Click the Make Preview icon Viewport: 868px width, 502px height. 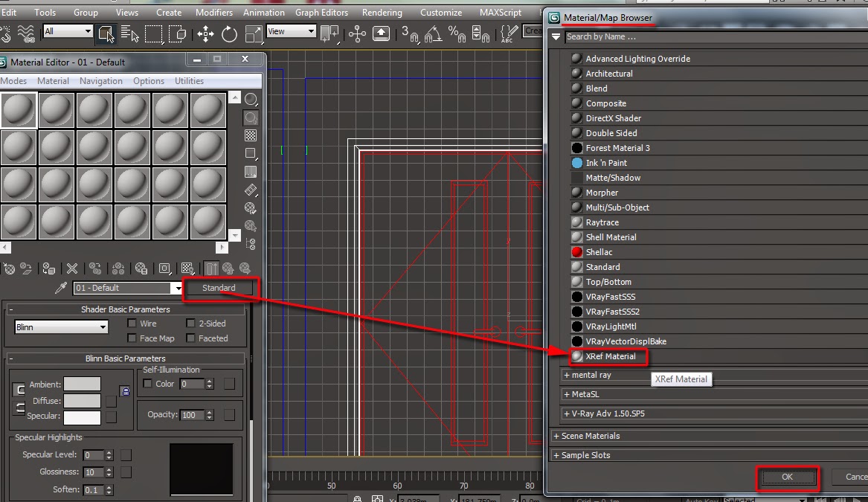point(251,190)
